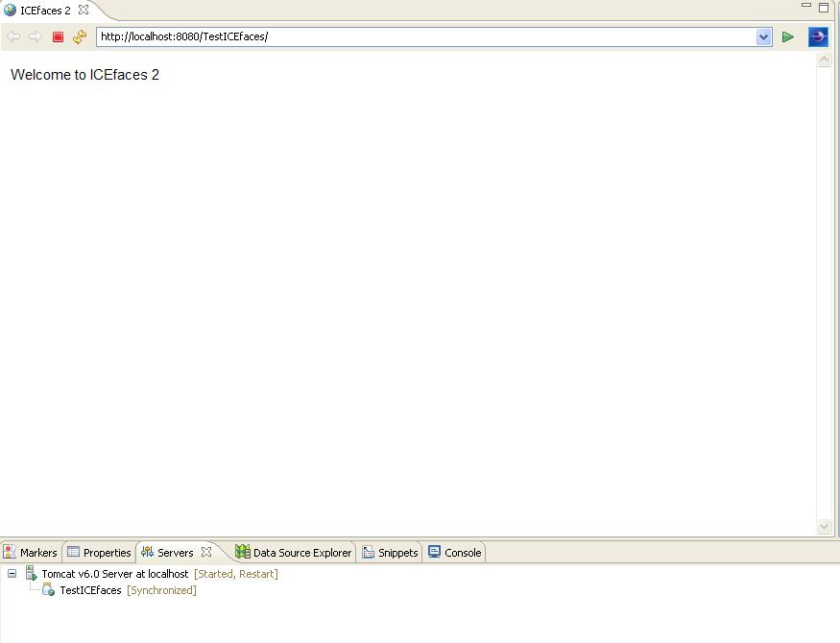
Task: Click the Welcome to ICEfaces 2 text
Action: [x=84, y=75]
